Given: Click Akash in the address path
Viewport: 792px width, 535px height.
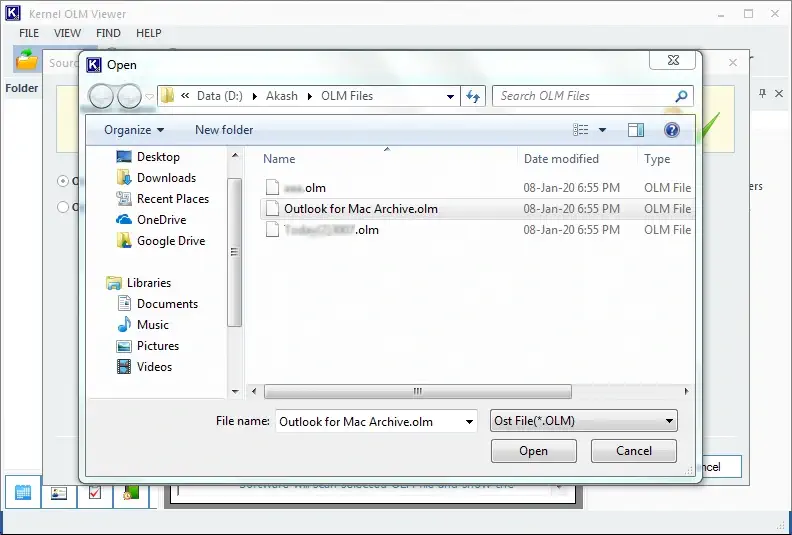Looking at the screenshot, I should (x=281, y=96).
